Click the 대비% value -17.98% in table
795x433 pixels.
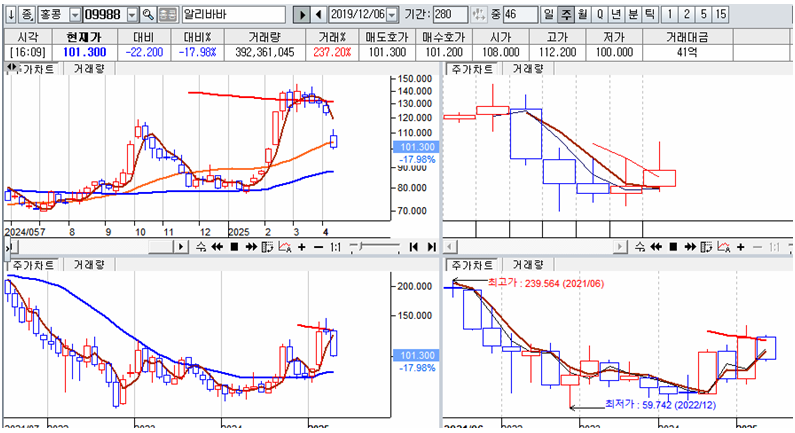(x=197, y=52)
